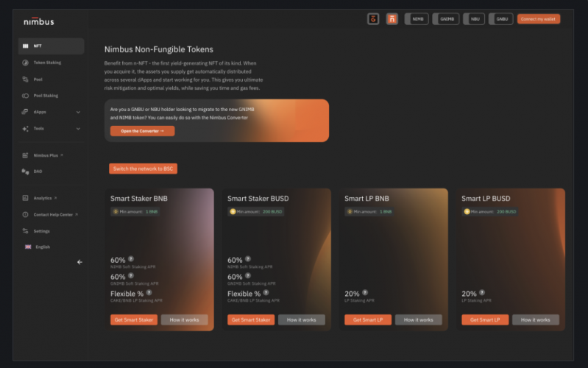Click BNB coin icon on Smart Staker BNB
The width and height of the screenshot is (588, 368).
(116, 211)
